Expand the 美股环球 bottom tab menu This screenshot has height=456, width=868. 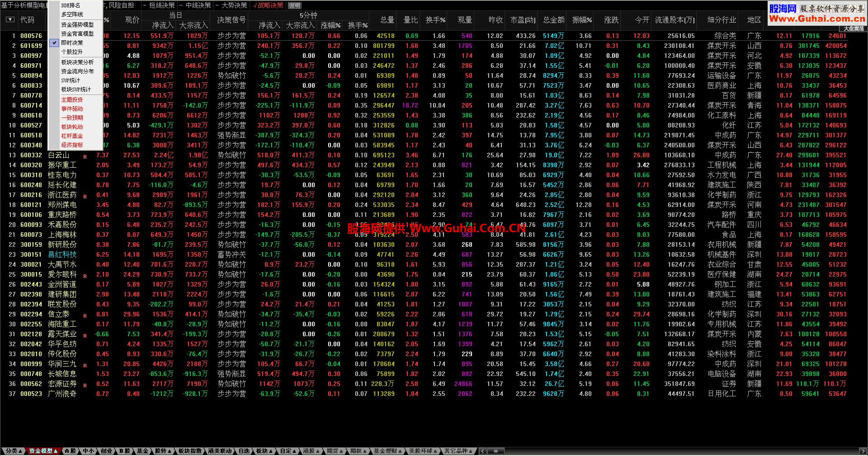(423, 451)
